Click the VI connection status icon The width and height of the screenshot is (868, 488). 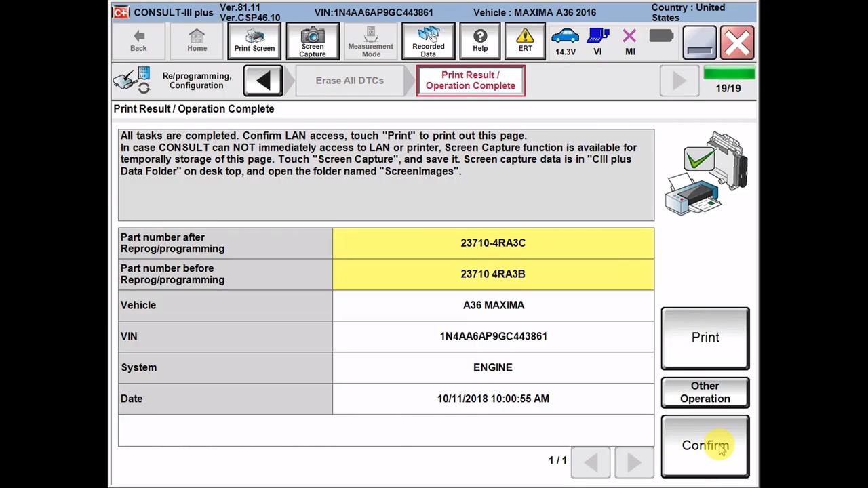click(597, 41)
